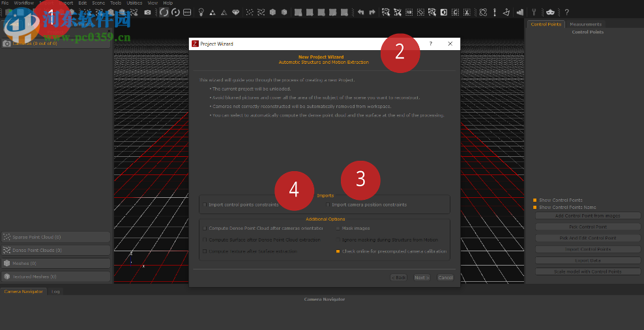Open the Utilities menu
Screen dimensions: 644x330
coord(134,3)
